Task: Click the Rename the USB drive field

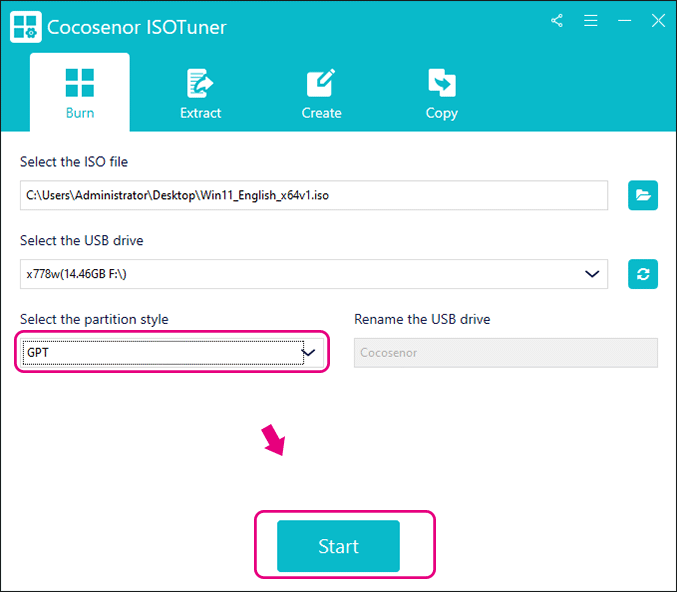Action: pos(506,353)
